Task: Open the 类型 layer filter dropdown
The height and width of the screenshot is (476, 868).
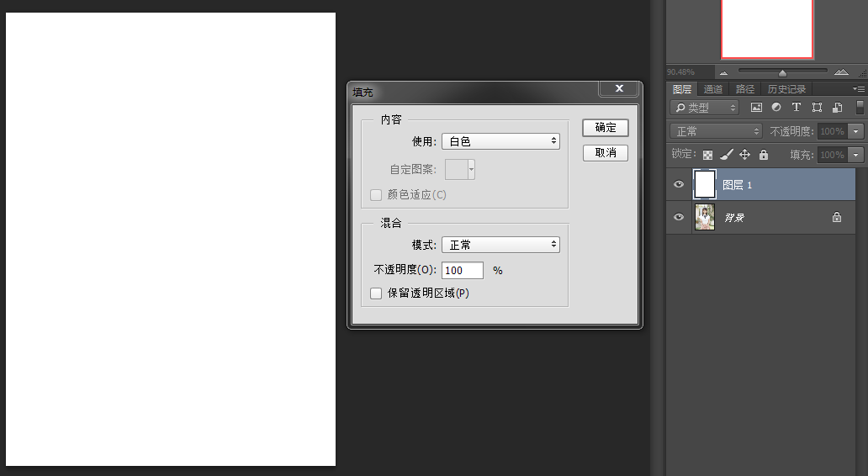Action: coord(704,108)
